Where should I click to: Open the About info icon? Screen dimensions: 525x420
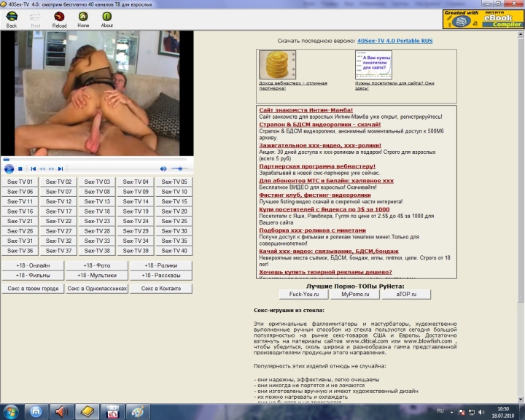point(106,17)
